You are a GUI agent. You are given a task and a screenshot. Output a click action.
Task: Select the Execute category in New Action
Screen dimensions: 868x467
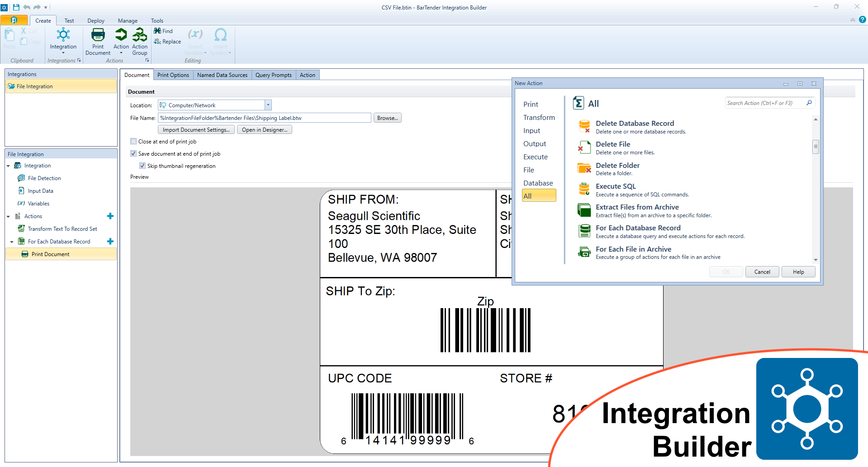click(535, 157)
